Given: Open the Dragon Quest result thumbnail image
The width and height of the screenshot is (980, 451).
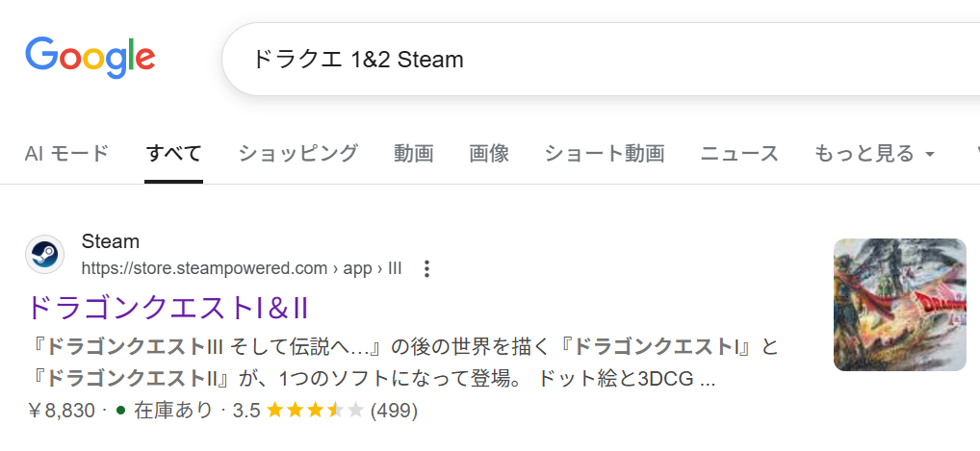Looking at the screenshot, I should tap(899, 305).
